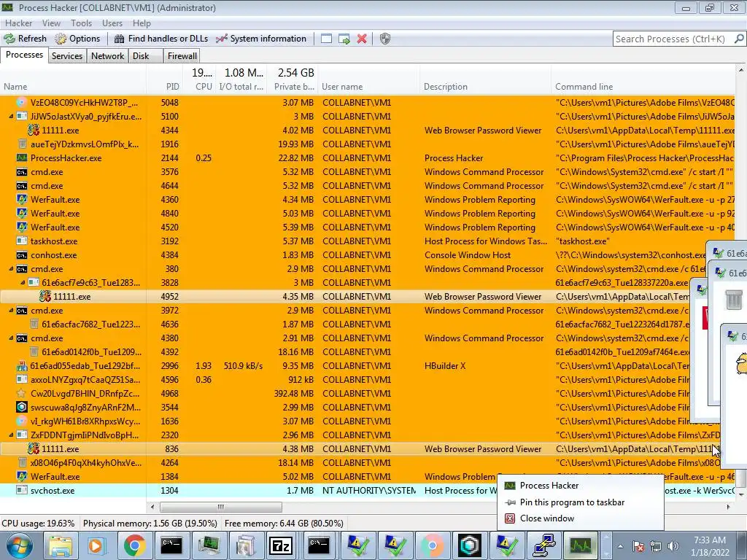This screenshot has height=560, width=747.
Task: Select the aueTejYDzkmvsLOmfPlx process row
Action: (368, 144)
